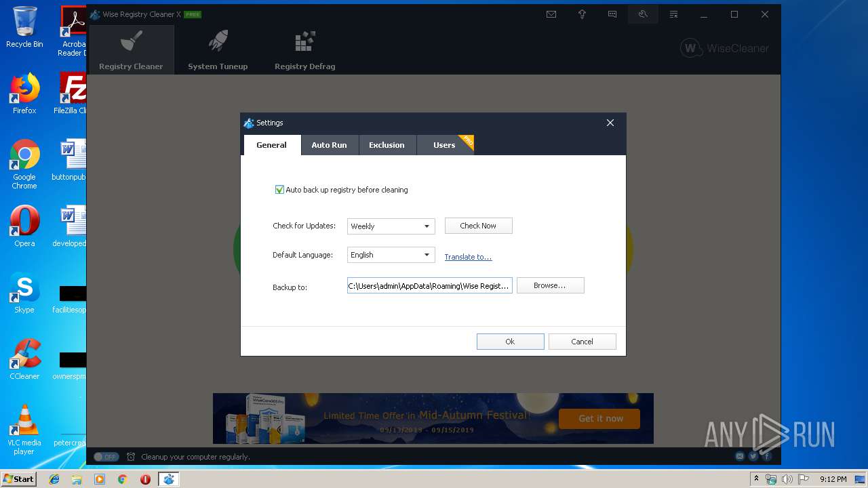Click the Browse... button
Screen dimensions: 868x488
(x=551, y=285)
